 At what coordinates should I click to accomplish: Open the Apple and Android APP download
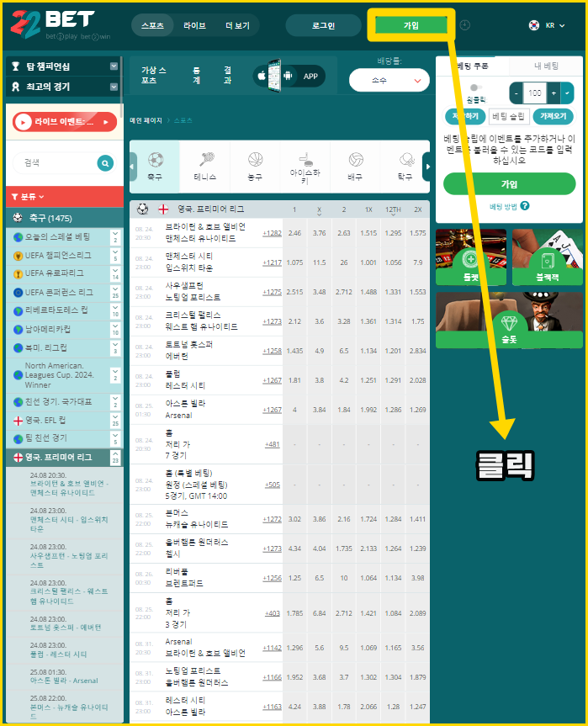(289, 76)
